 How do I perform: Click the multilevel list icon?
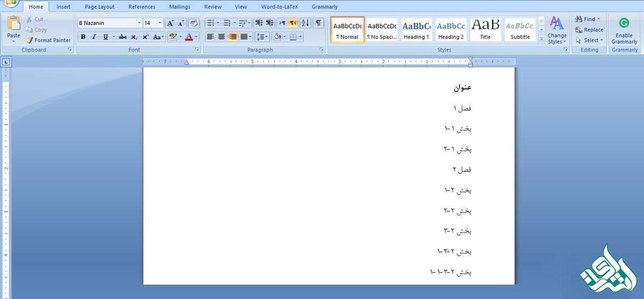[243, 23]
